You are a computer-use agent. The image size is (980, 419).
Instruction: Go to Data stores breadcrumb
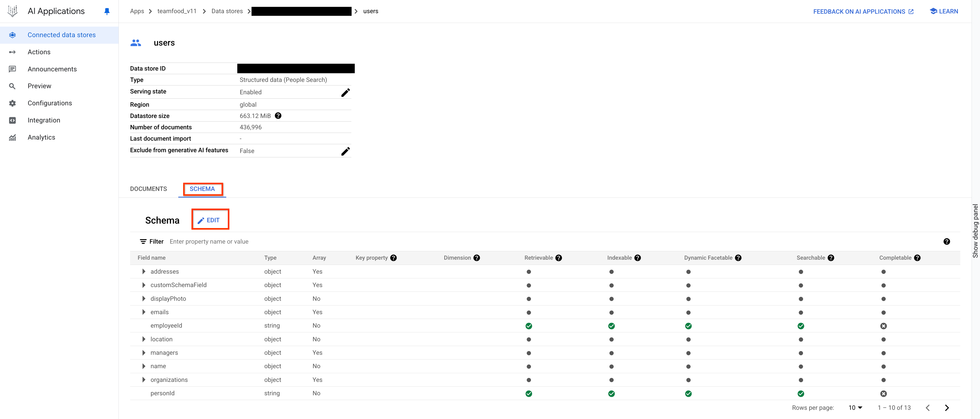[227, 11]
